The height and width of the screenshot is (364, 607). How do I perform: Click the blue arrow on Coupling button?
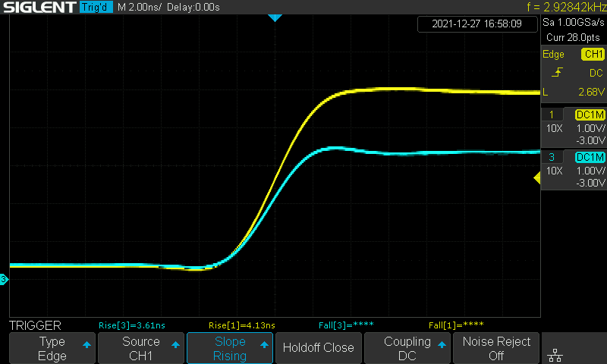tap(442, 344)
